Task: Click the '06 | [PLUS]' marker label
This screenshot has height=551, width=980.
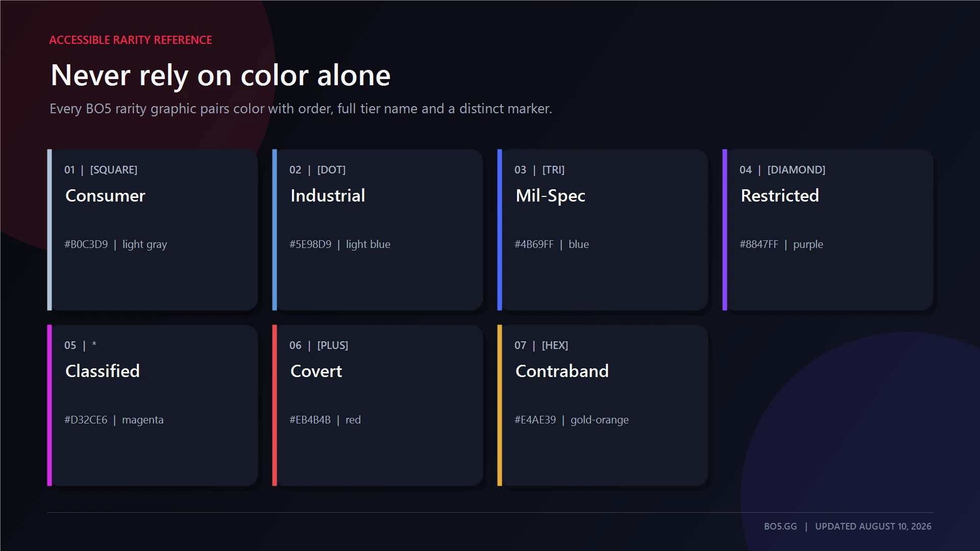Action: click(x=318, y=345)
